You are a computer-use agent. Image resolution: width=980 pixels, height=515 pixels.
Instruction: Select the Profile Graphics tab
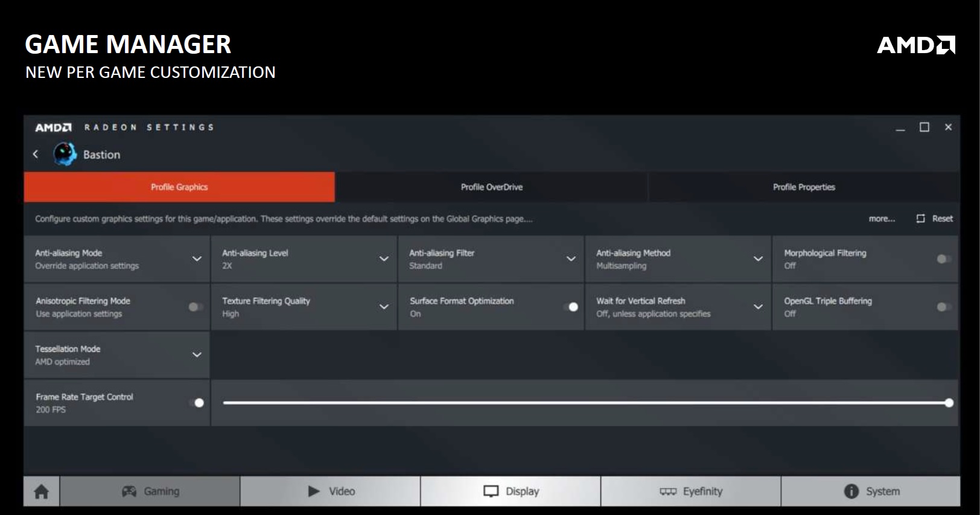click(x=179, y=187)
